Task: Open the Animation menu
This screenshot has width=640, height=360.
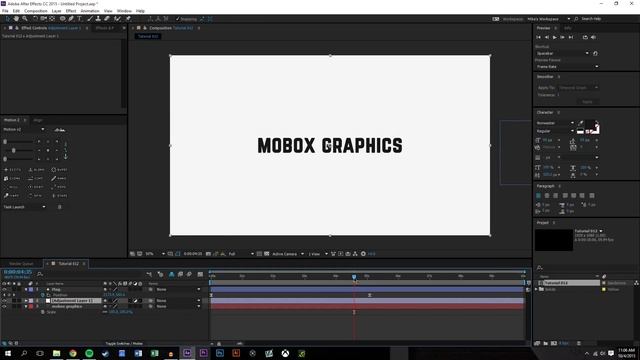Action: [x=90, y=11]
